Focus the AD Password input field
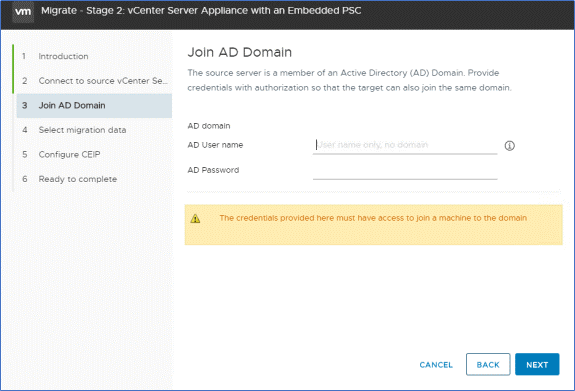 tap(405, 171)
